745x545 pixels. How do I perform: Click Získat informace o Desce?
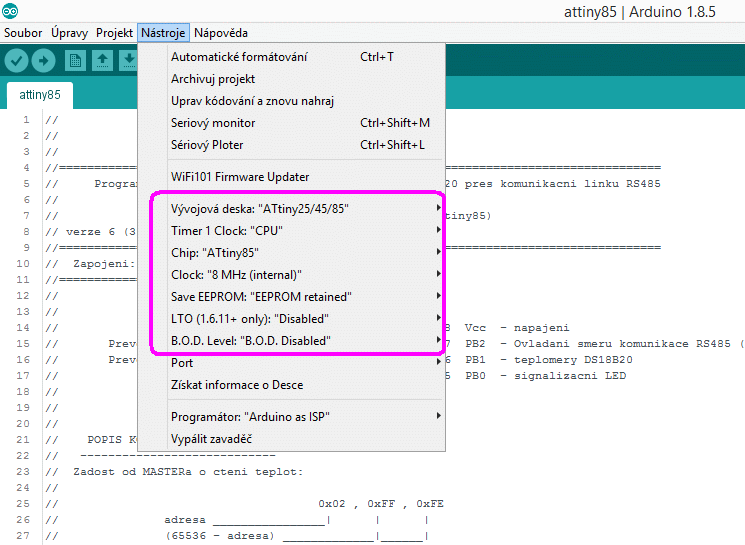291,385
